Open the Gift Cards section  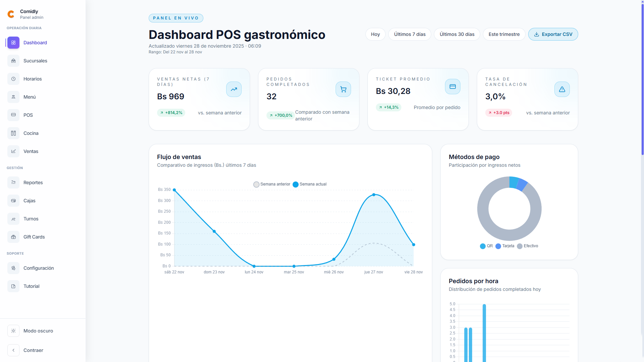coord(34,237)
